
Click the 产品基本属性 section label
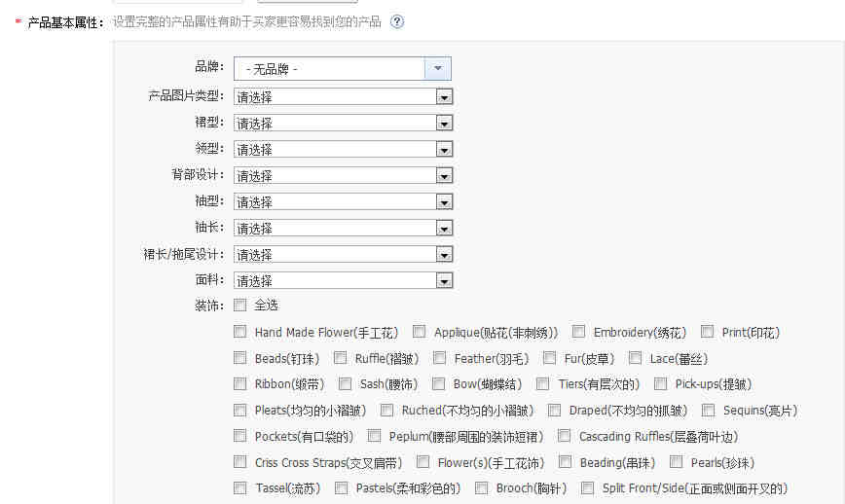click(66, 22)
